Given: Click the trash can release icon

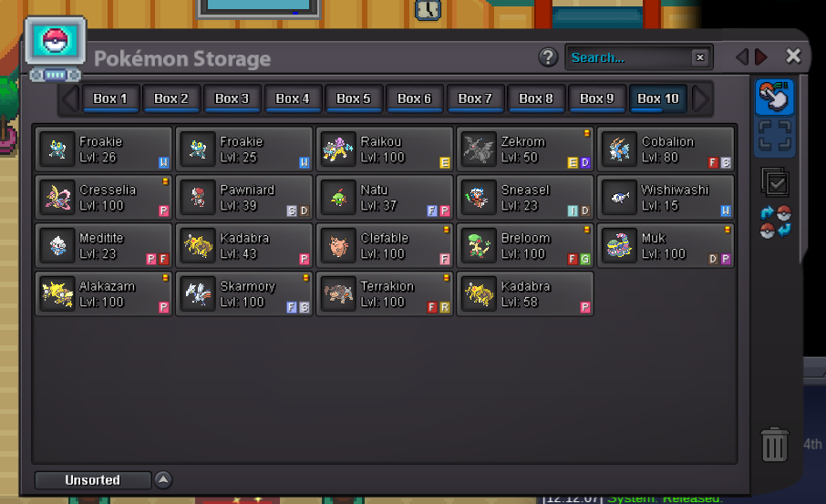Looking at the screenshot, I should tap(774, 445).
